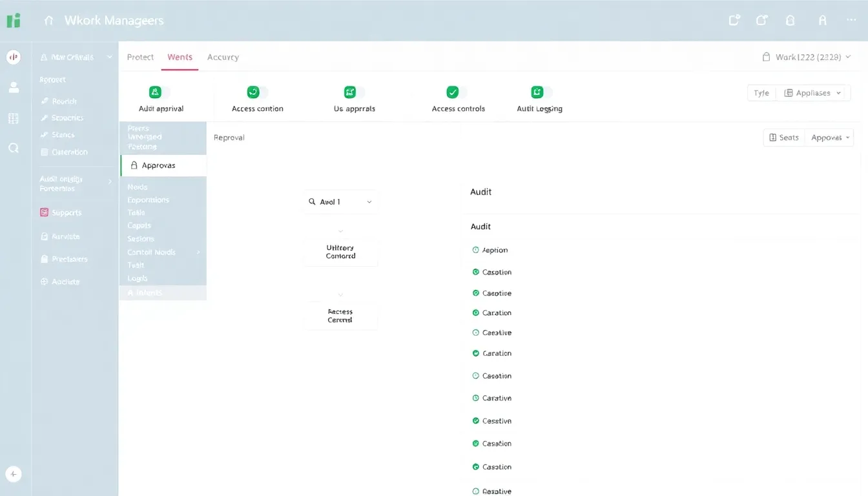Expand the Appliases dropdown
868x496 pixels.
[813, 92]
